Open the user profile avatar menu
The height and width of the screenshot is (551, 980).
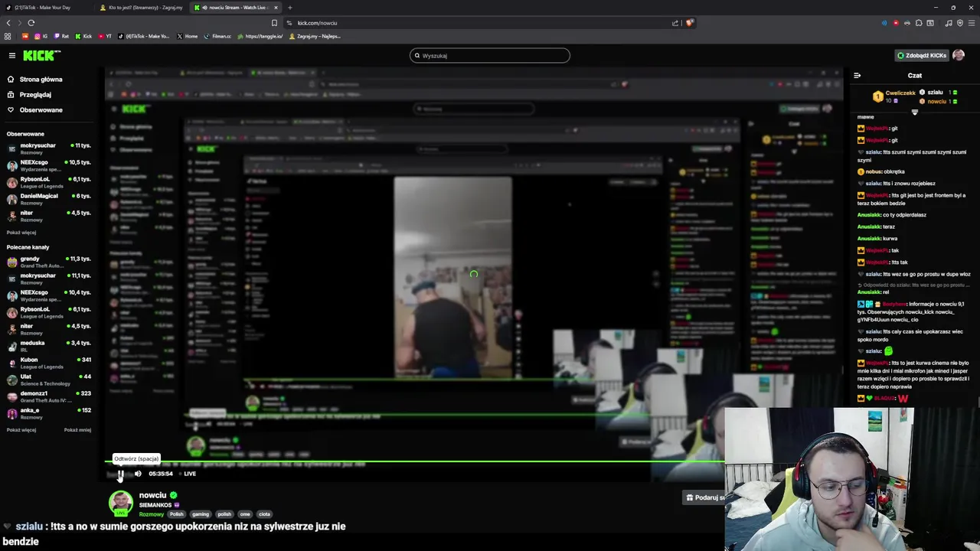[959, 55]
